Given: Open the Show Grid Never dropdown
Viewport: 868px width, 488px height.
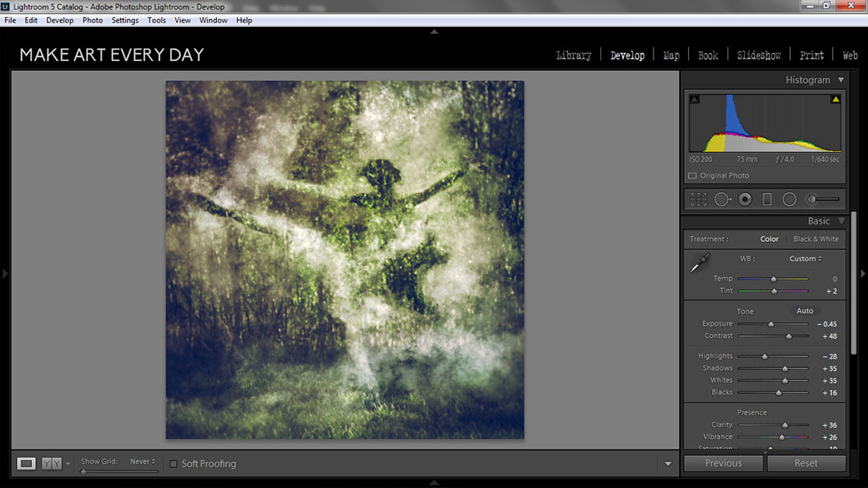Looking at the screenshot, I should (143, 461).
